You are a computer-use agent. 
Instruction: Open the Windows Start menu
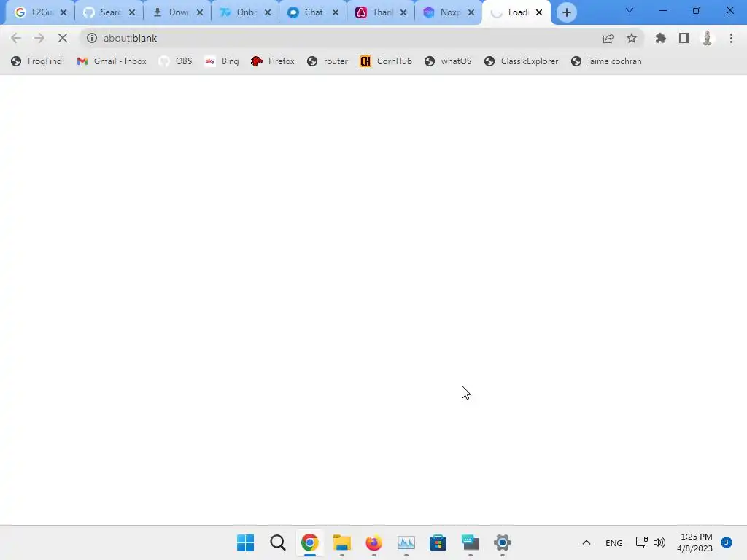point(245,542)
